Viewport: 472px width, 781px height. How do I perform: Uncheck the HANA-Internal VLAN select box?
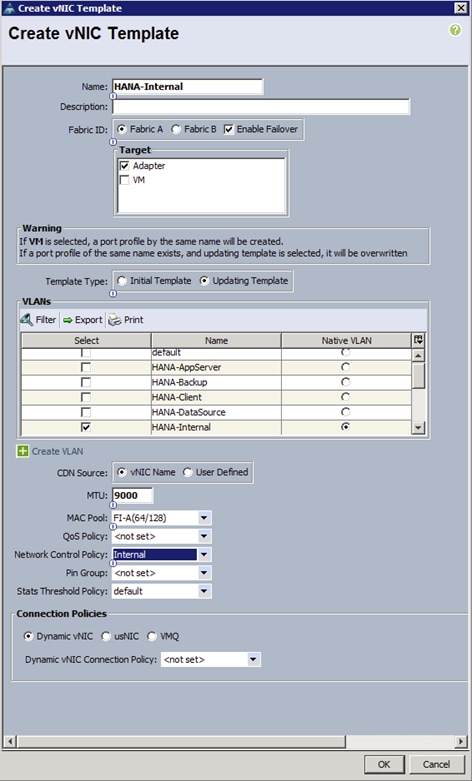coord(86,427)
